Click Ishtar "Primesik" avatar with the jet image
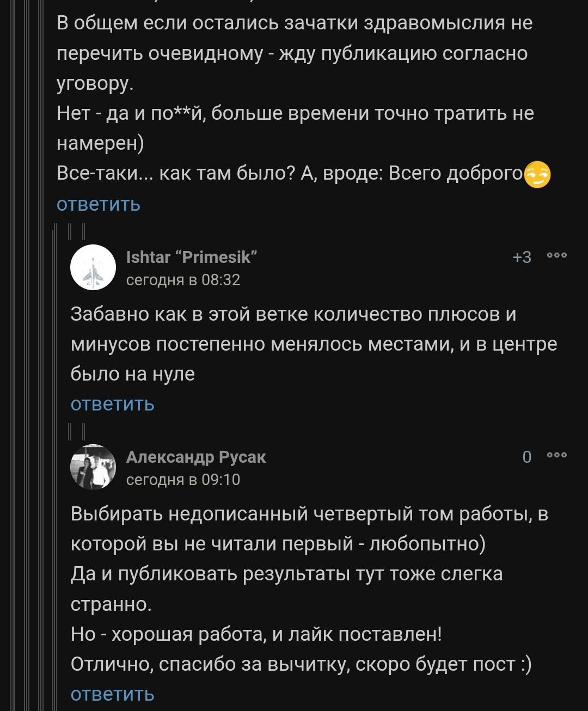The image size is (588, 711). (93, 267)
